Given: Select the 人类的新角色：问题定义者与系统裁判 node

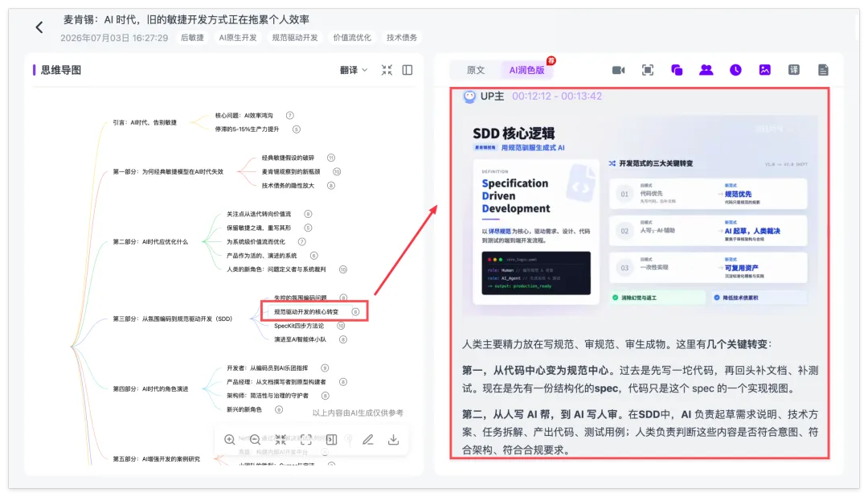Looking at the screenshot, I should point(276,269).
